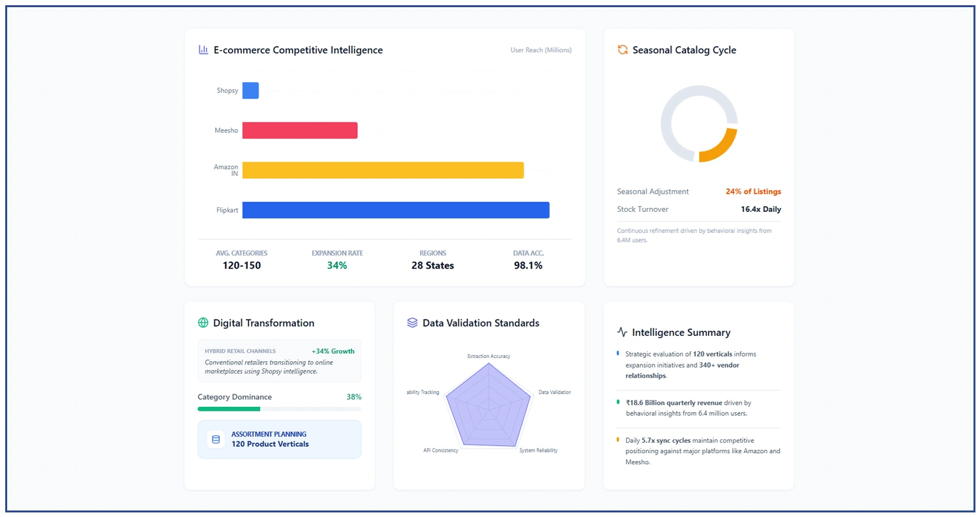Click the Extraction Accuracy label on the radar chart
Image resolution: width=980 pixels, height=517 pixels.
[488, 356]
